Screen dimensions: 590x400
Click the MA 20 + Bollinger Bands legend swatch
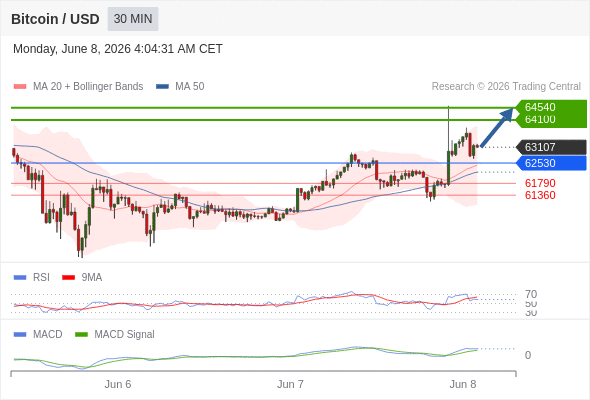pos(20,87)
